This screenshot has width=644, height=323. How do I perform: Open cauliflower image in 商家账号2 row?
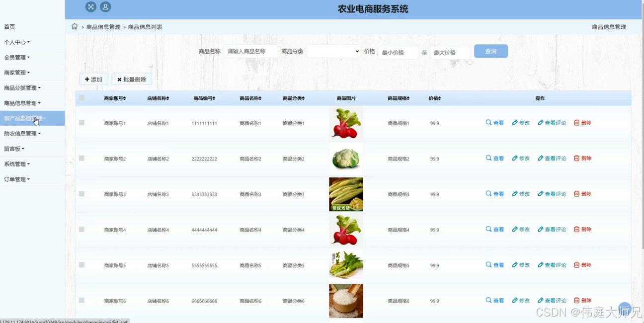[346, 159]
